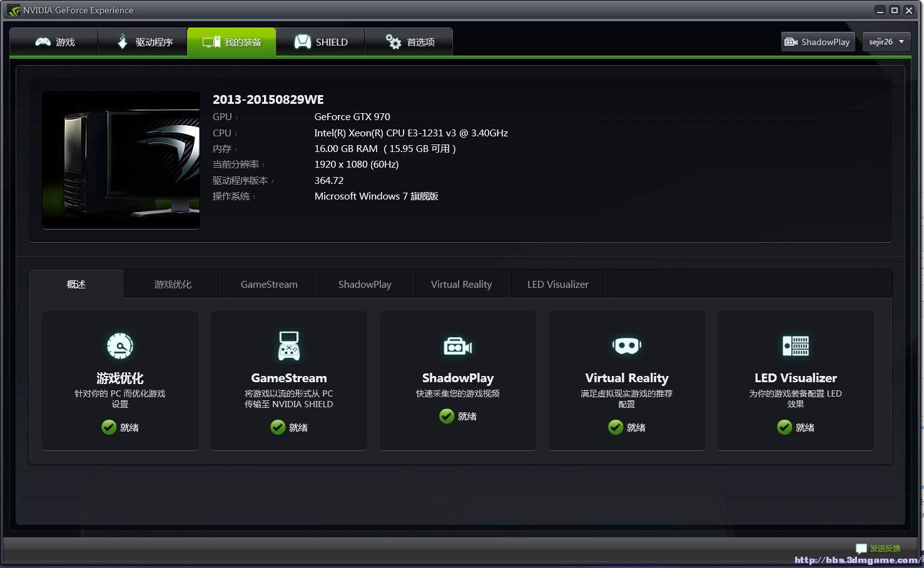Click the gears icon on 首选项 tab
924x568 pixels.
point(393,42)
